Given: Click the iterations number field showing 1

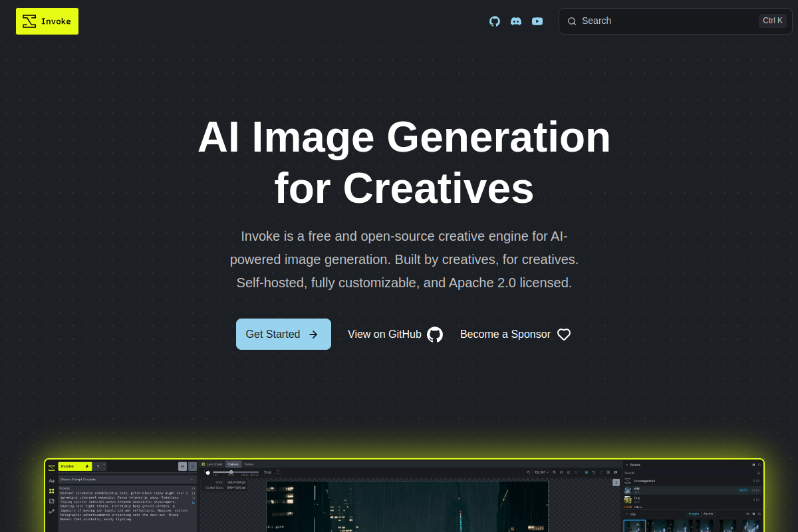Looking at the screenshot, I should coord(100,466).
